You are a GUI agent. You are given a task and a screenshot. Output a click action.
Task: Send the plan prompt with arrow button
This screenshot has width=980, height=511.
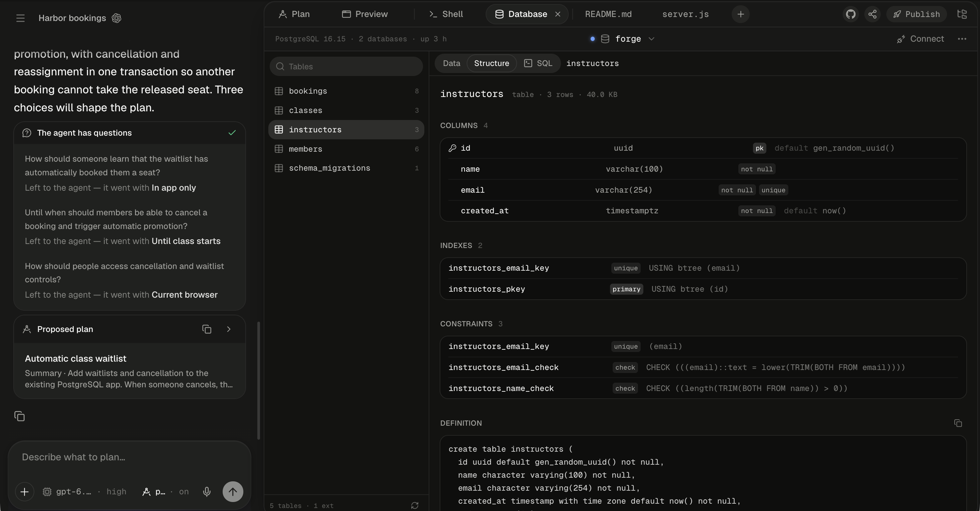tap(233, 492)
